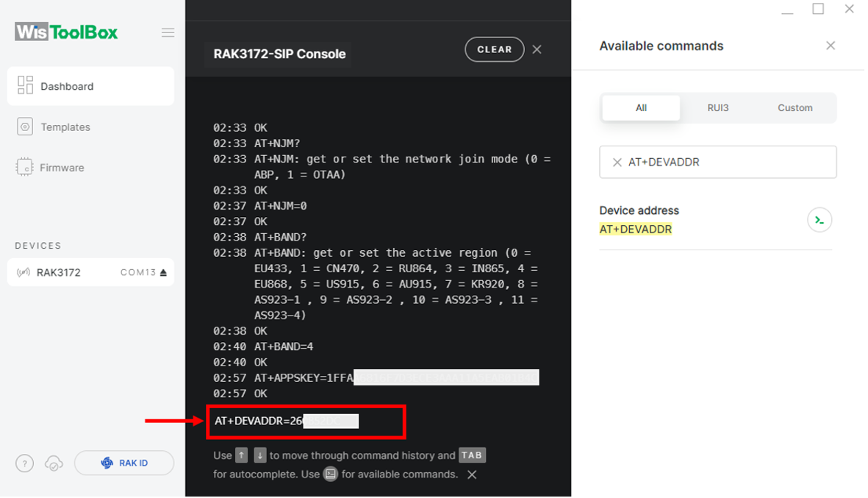This screenshot has width=868, height=498.
Task: Open the Templates page
Action: point(65,127)
